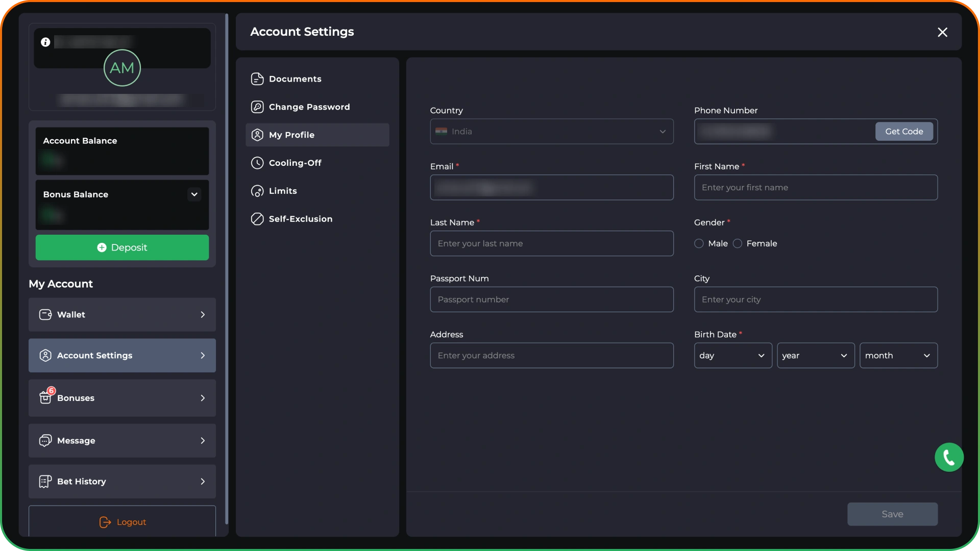
Task: Click the Self-Exclusion slashed circle icon
Action: (x=257, y=219)
